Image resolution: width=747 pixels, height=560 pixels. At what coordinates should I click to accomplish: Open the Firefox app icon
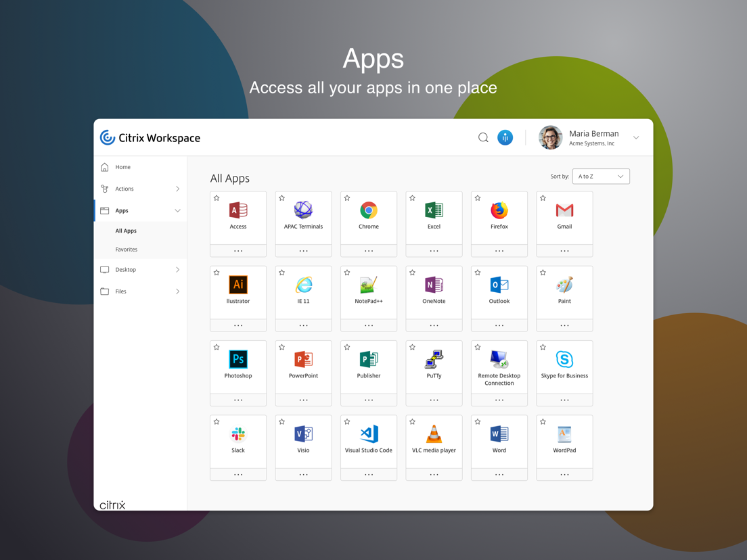(499, 210)
